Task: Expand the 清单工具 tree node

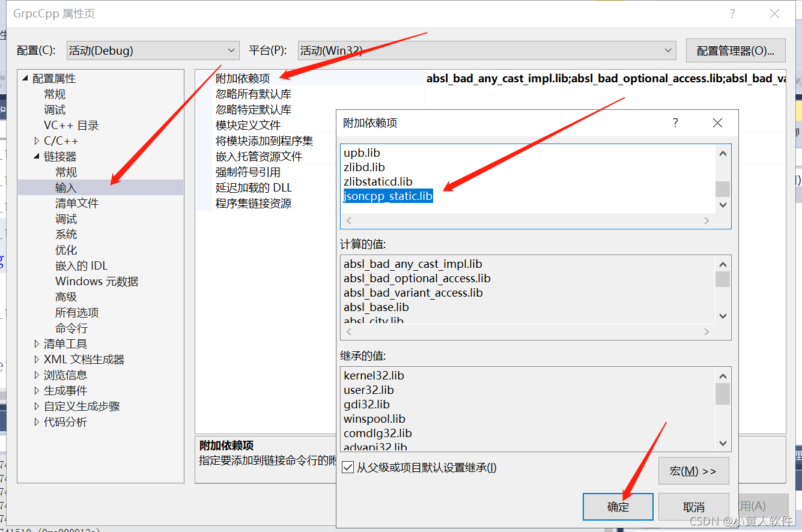Action: [36, 343]
